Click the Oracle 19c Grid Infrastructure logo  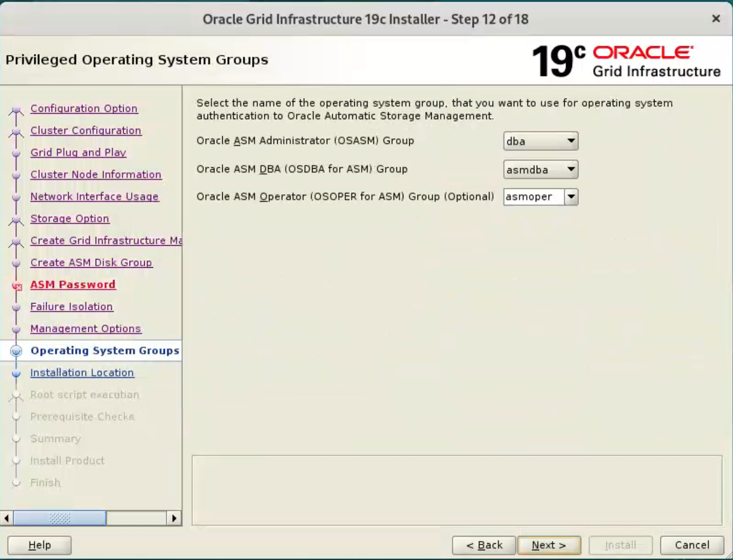click(627, 61)
